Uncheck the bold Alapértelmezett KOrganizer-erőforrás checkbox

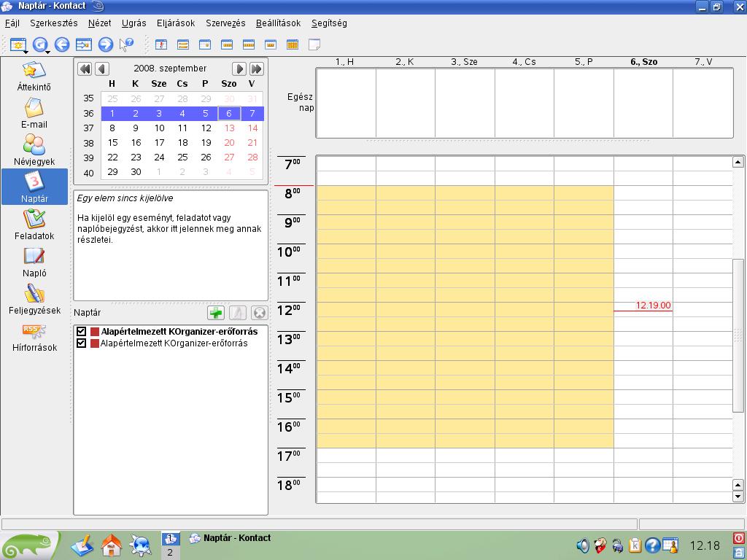coord(81,332)
